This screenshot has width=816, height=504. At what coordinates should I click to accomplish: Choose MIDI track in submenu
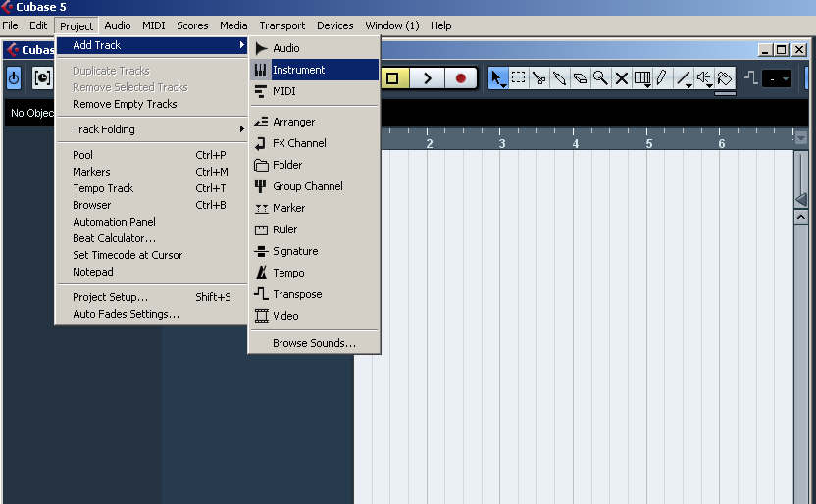314,91
